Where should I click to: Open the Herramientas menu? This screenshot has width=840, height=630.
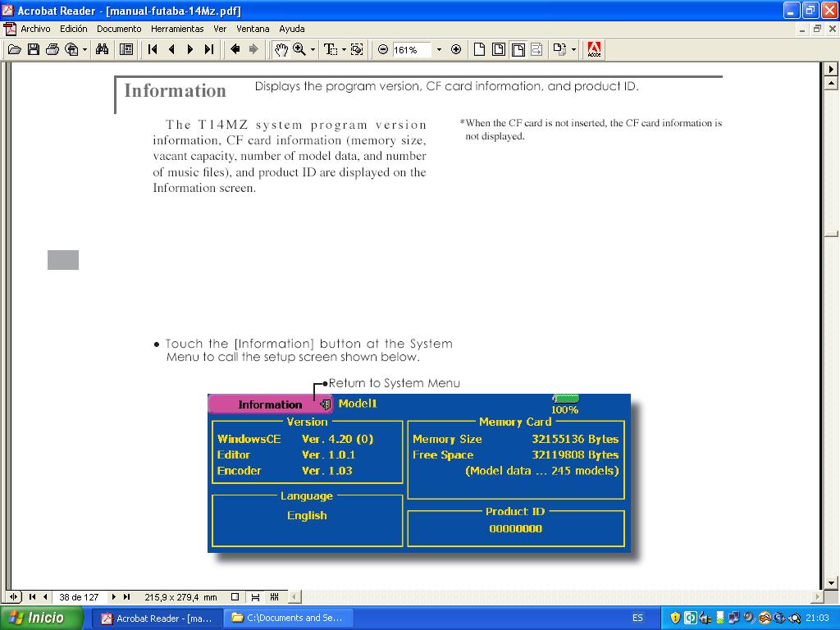click(x=177, y=29)
